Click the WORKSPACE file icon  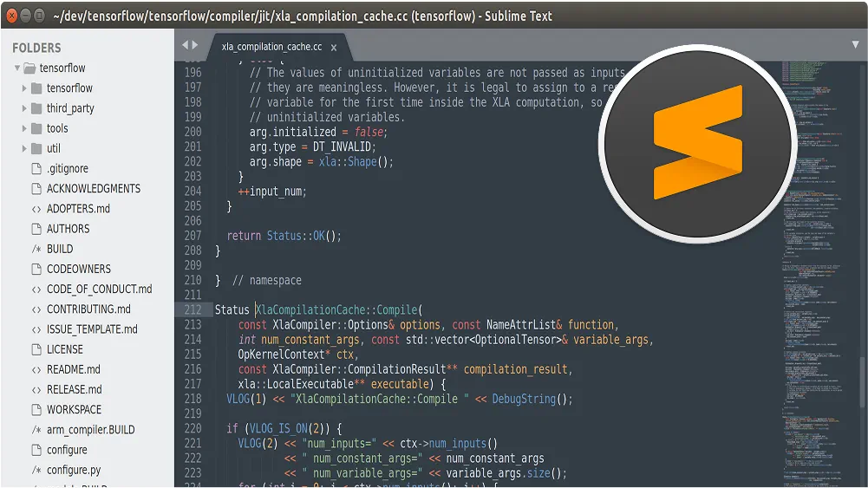tap(36, 410)
